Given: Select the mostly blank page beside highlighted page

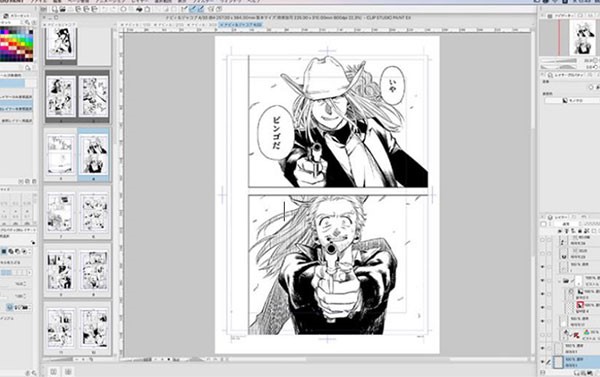Looking at the screenshot, I should pyautogui.click(x=61, y=155).
